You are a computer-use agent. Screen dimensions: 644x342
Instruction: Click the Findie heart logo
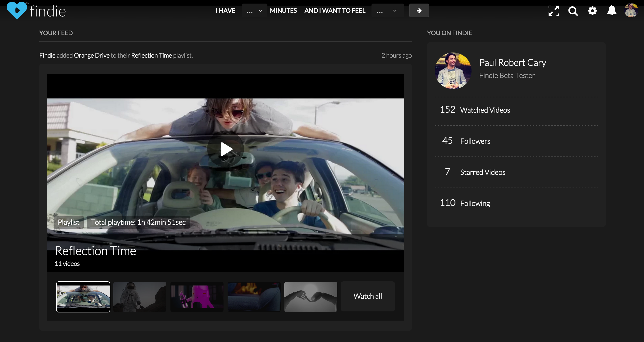click(17, 10)
